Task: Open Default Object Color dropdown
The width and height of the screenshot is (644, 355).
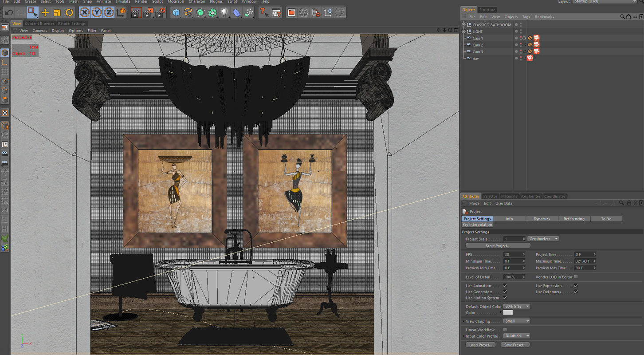Action: pos(517,306)
